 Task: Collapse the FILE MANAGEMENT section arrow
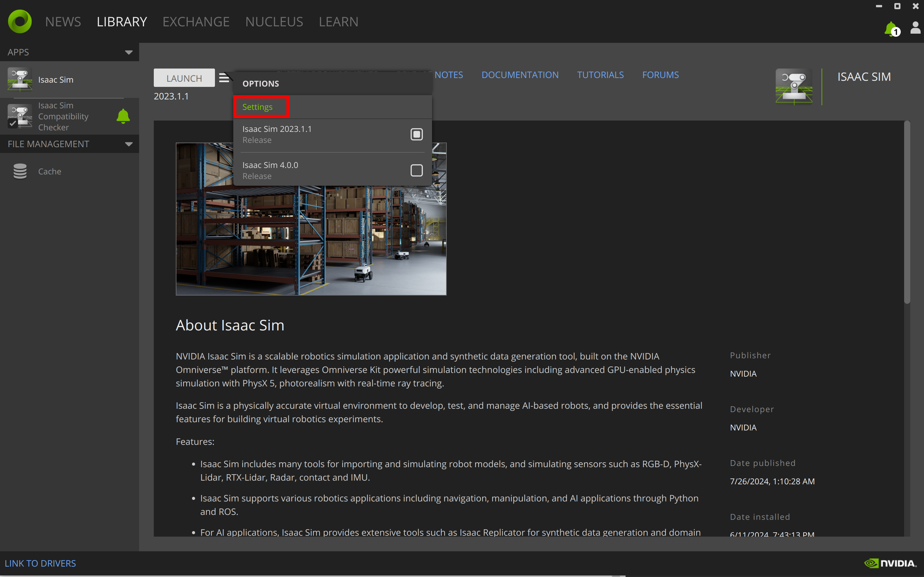(x=128, y=144)
